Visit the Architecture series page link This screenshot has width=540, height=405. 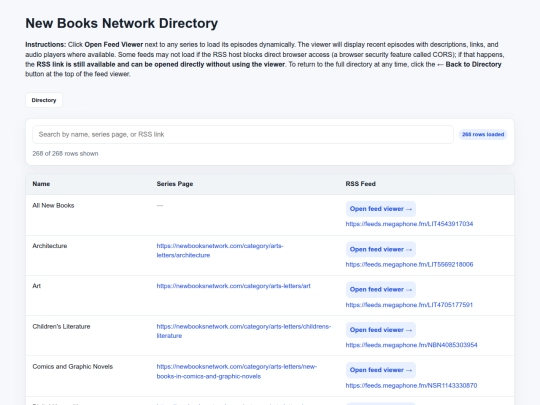pyautogui.click(x=220, y=250)
